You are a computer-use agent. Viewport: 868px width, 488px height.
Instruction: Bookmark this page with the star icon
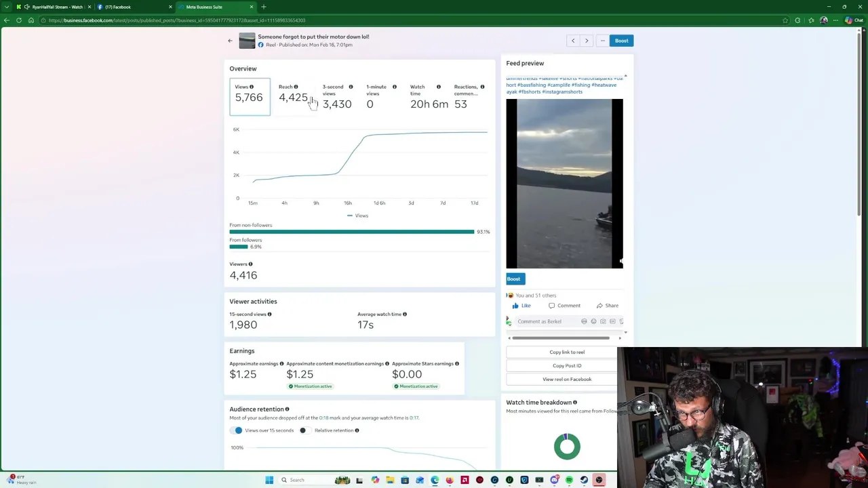coord(785,20)
